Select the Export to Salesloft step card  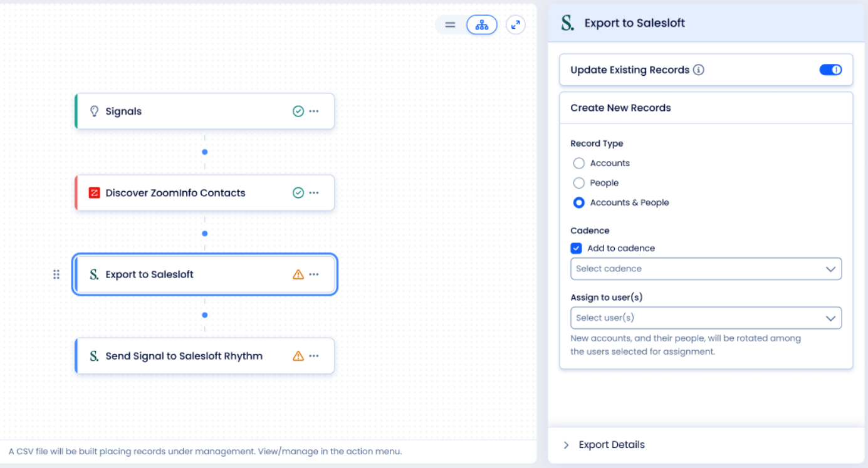point(205,274)
